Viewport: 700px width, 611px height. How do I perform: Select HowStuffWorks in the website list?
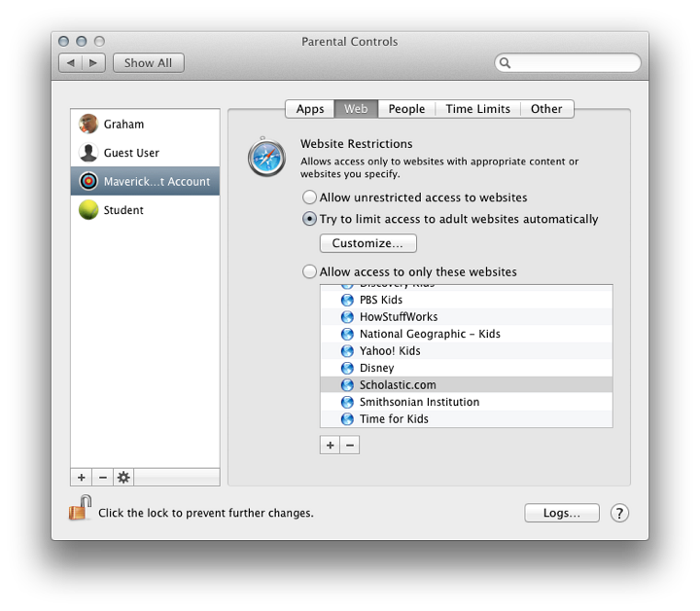click(x=467, y=316)
